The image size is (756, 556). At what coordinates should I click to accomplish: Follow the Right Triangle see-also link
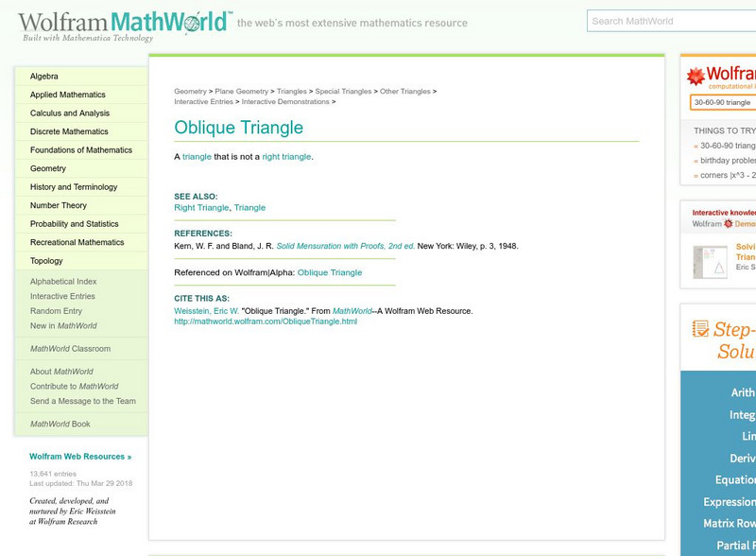click(x=198, y=207)
